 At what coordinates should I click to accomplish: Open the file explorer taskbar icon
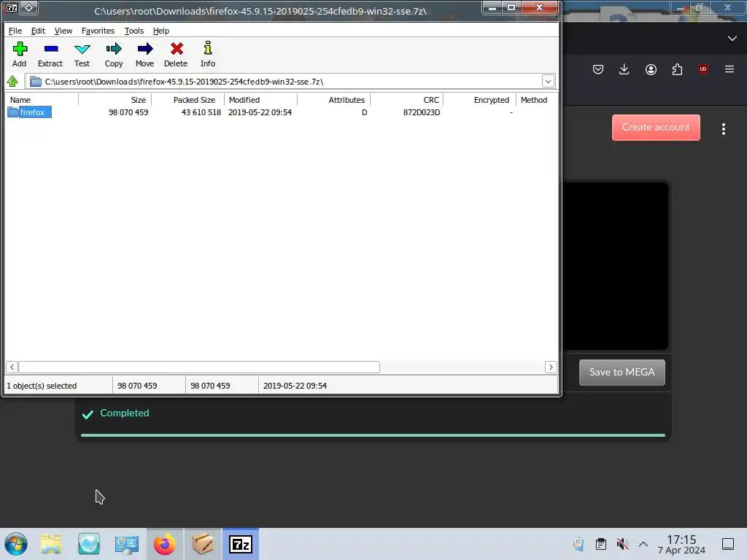(x=51, y=544)
